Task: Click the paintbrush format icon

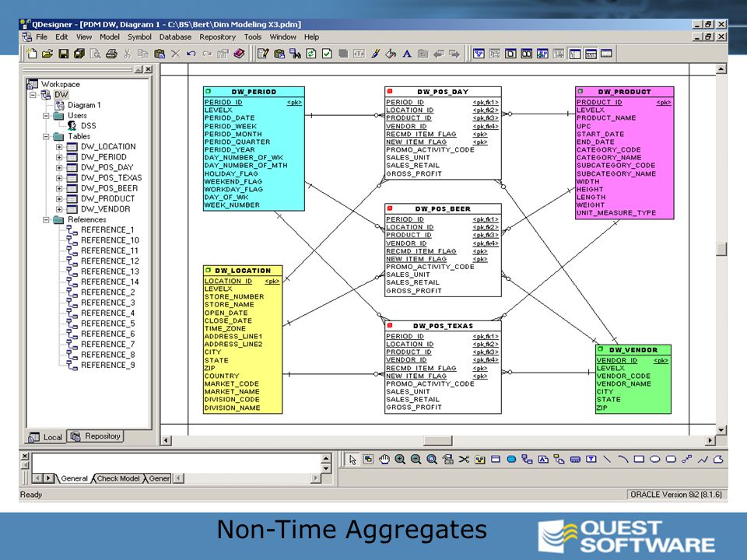Action: pos(375,54)
